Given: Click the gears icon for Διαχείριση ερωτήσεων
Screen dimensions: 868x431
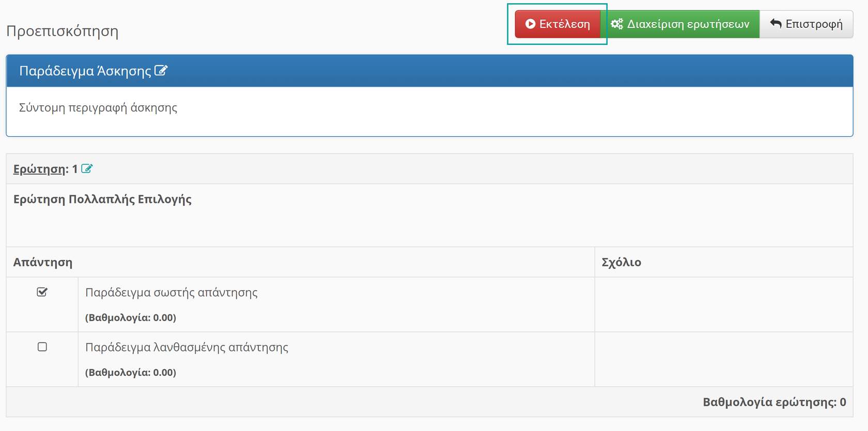Looking at the screenshot, I should (x=616, y=24).
